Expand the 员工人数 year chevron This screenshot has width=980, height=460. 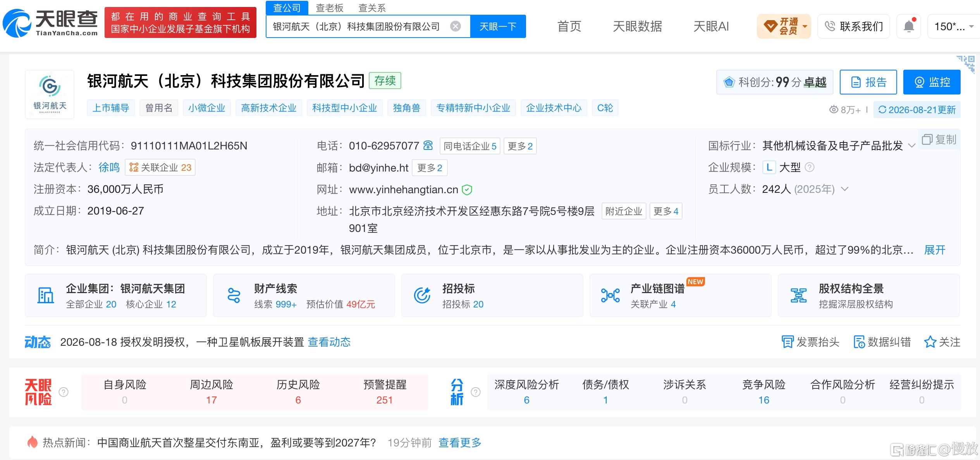845,189
